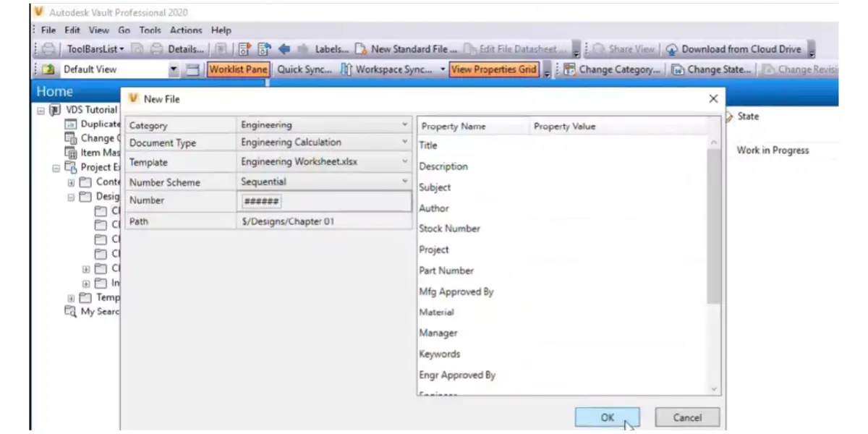Click Cancel in the New File dialog
The width and height of the screenshot is (868, 434).
click(x=687, y=417)
